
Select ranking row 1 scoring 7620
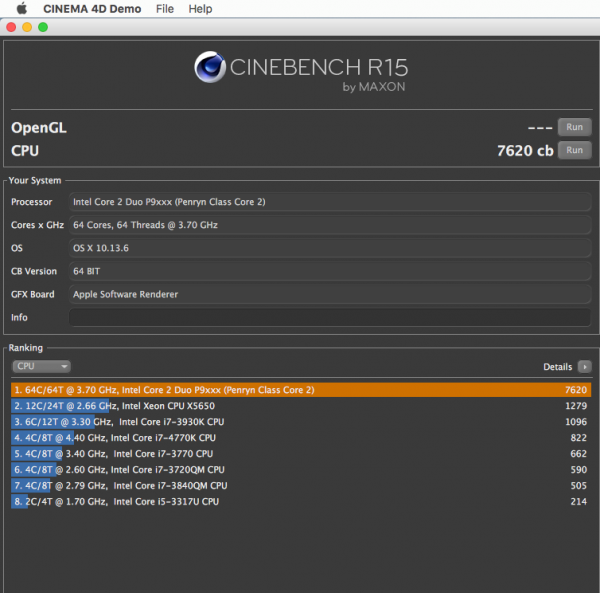301,390
